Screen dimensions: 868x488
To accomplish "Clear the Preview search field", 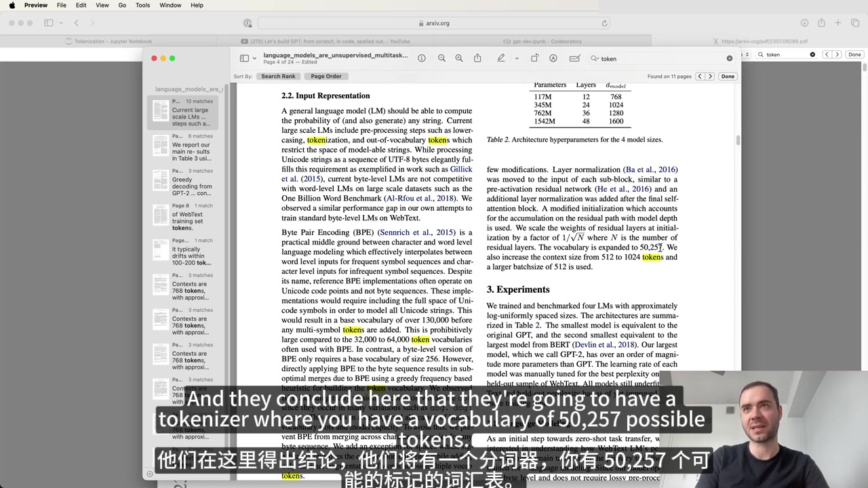I will click(x=730, y=58).
